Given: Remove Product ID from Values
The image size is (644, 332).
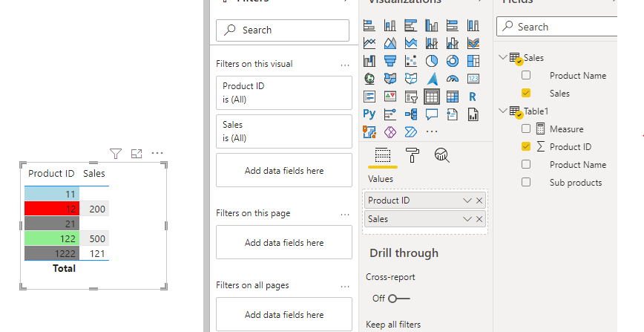Looking at the screenshot, I should coord(479,201).
